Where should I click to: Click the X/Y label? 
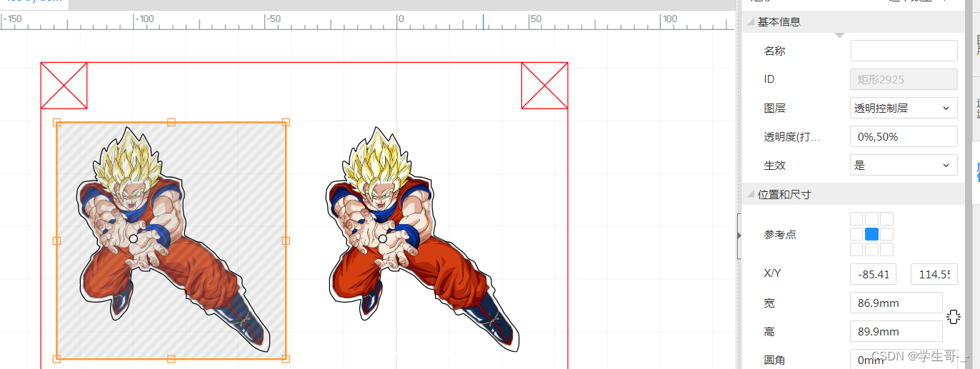tap(774, 274)
